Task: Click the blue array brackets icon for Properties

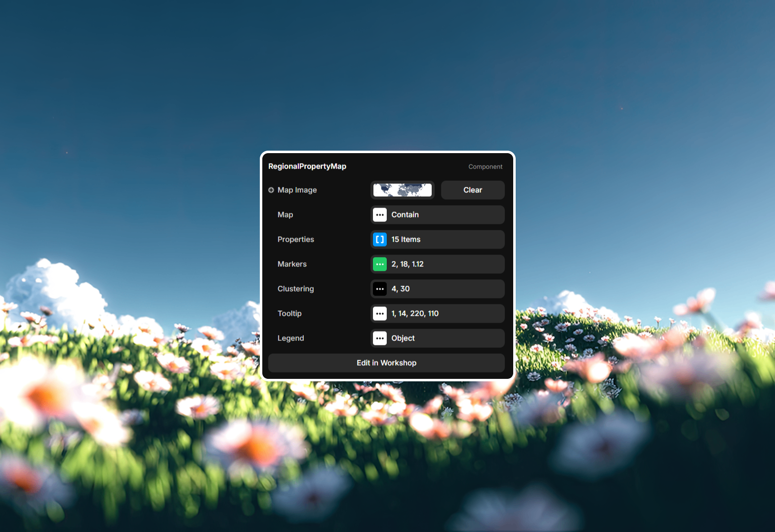Action: pyautogui.click(x=379, y=240)
